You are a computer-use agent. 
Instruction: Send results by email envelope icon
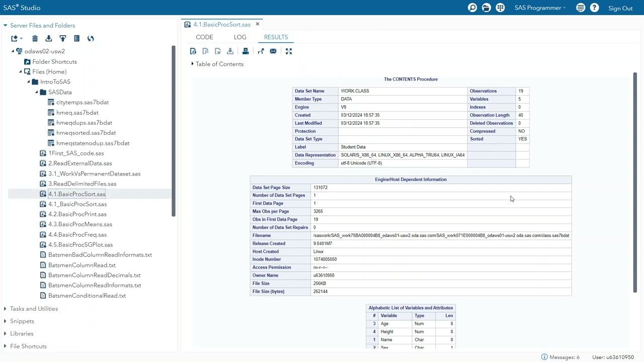click(273, 51)
